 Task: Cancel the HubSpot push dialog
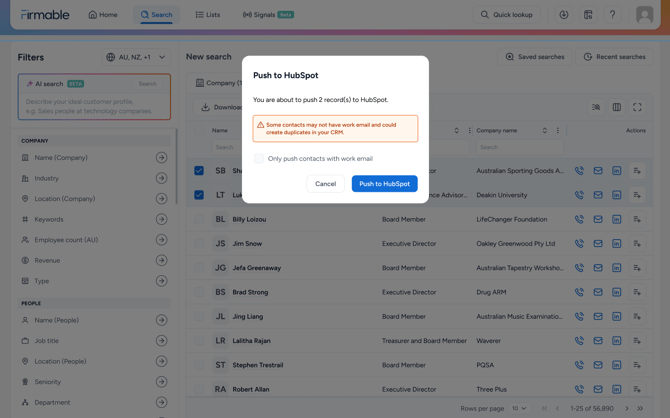[x=325, y=184]
